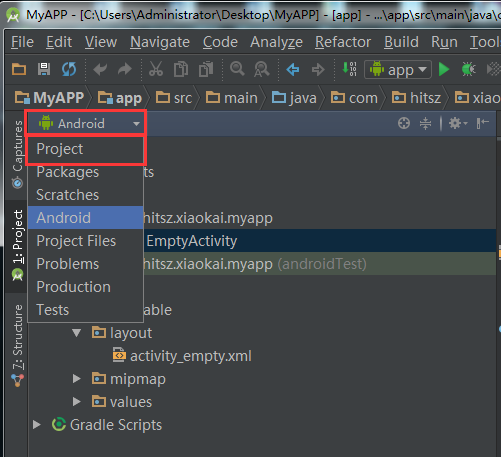Viewport: 501px width, 457px height.
Task: Click the MyAPP breadcrumb
Action: coord(49,98)
